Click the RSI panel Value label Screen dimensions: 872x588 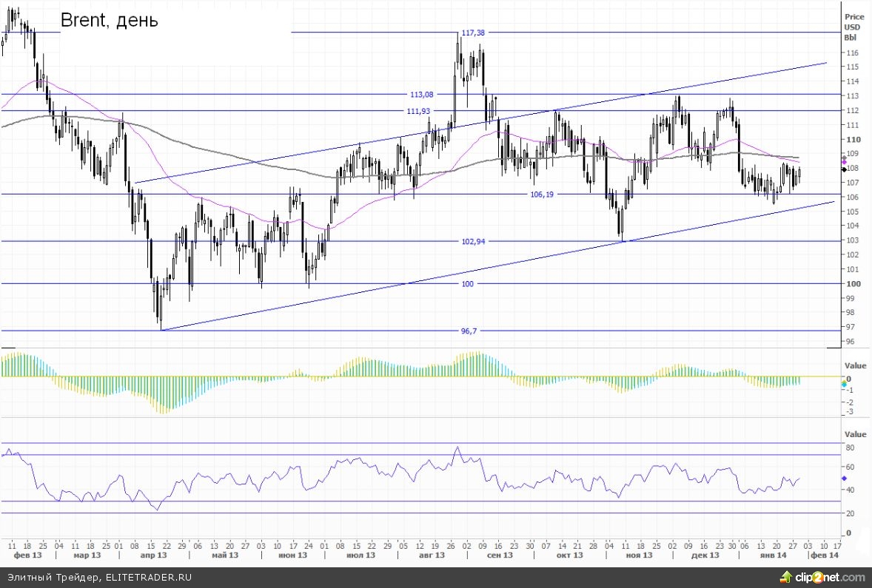click(855, 434)
